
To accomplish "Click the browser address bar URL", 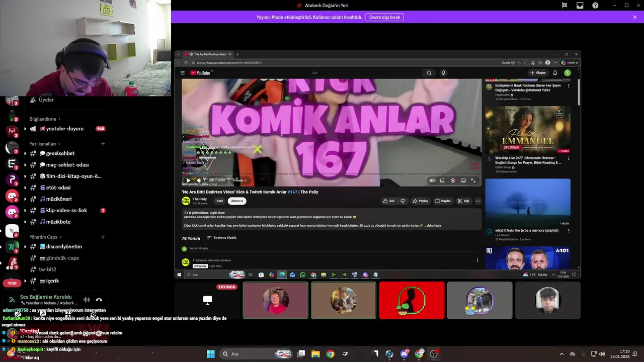I will (x=229, y=63).
